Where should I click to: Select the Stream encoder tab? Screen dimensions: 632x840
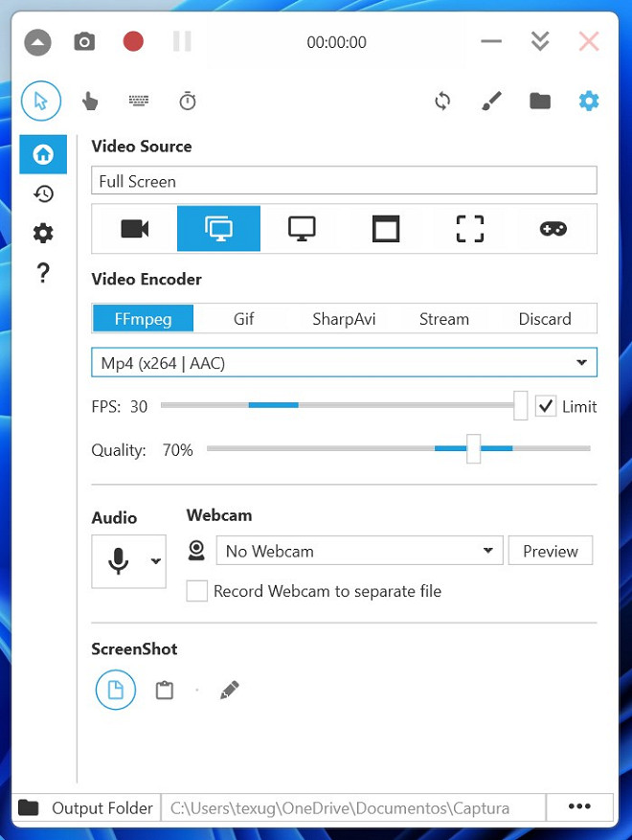(x=444, y=319)
